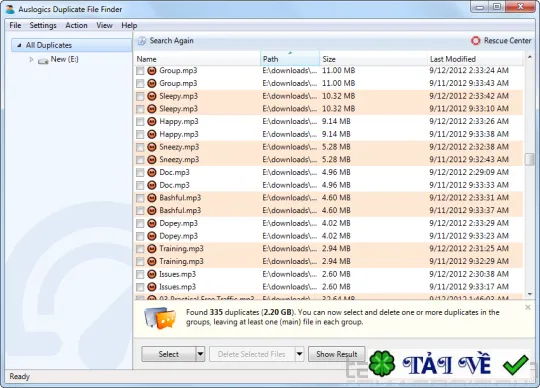Screen dimensions: 540x388
Task: Select the New (E:) tree label
Action: pyautogui.click(x=64, y=59)
